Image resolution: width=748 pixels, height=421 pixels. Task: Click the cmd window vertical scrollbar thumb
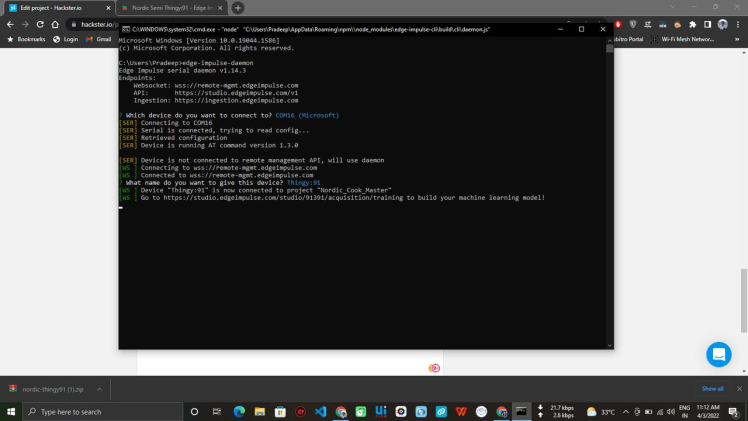[610, 48]
